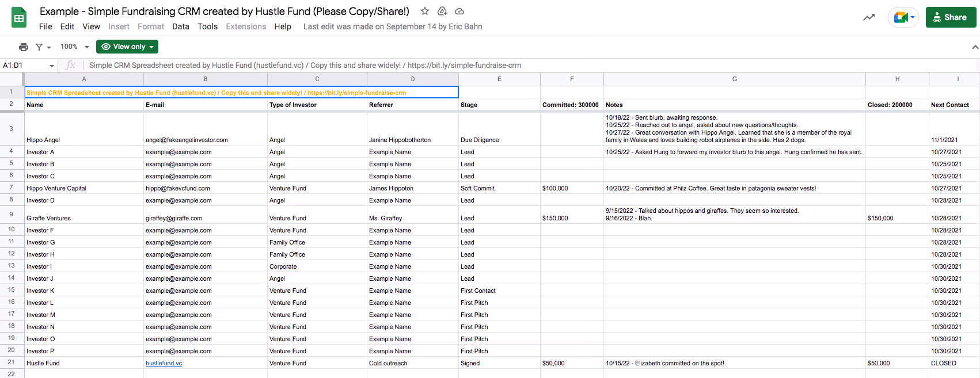
Task: Open the Tools menu
Action: (x=207, y=26)
